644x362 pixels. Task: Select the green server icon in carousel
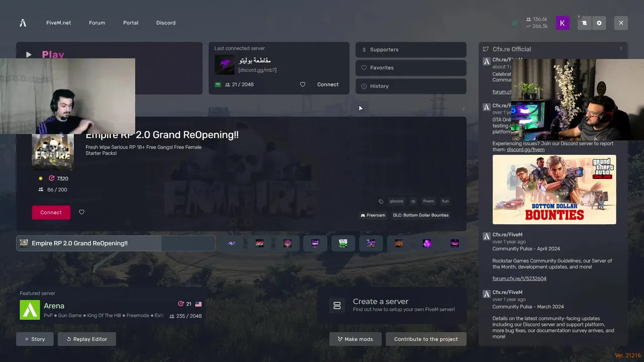pyautogui.click(x=343, y=243)
